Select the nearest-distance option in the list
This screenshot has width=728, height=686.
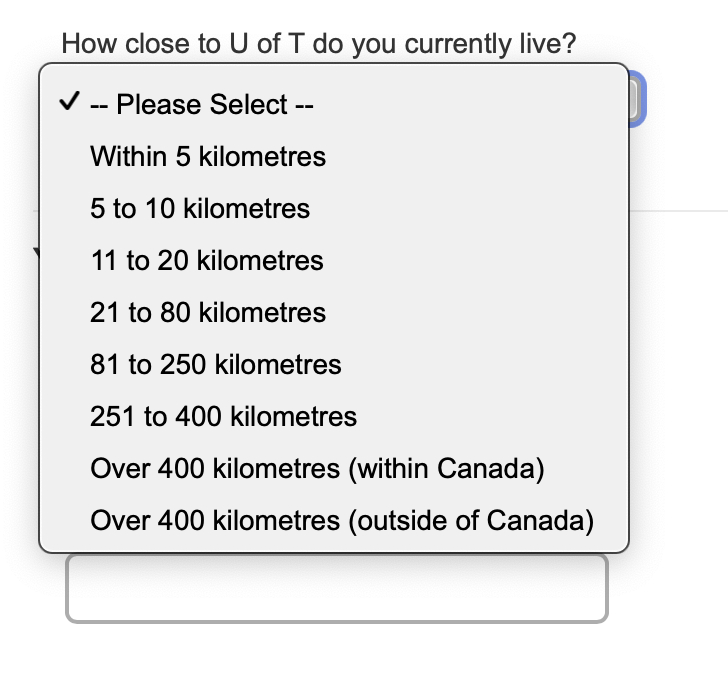click(208, 157)
